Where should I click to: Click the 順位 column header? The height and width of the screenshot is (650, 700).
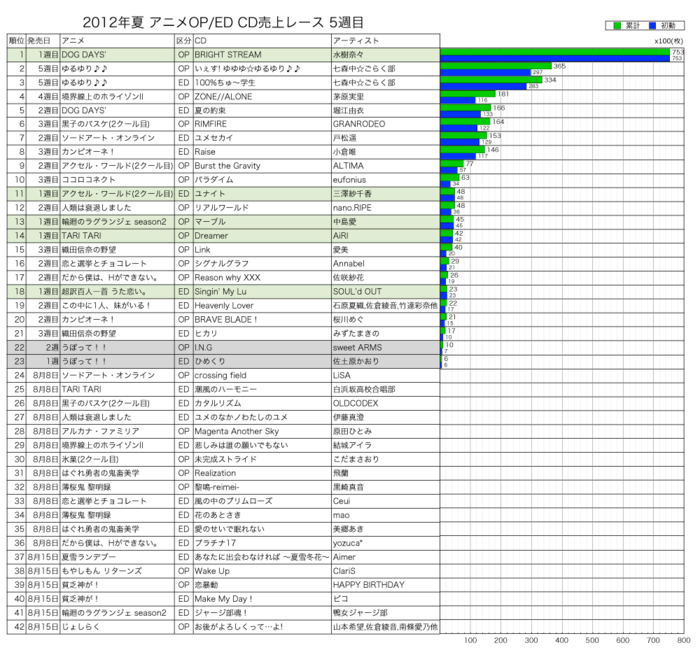(x=17, y=41)
